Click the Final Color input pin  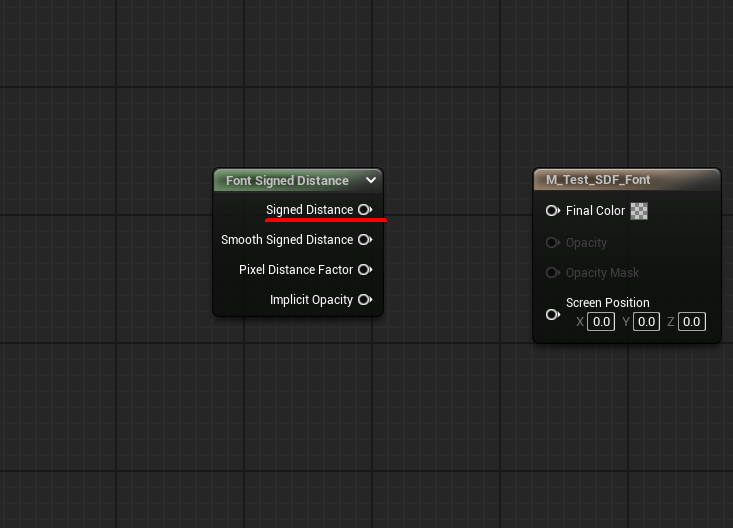coord(552,211)
